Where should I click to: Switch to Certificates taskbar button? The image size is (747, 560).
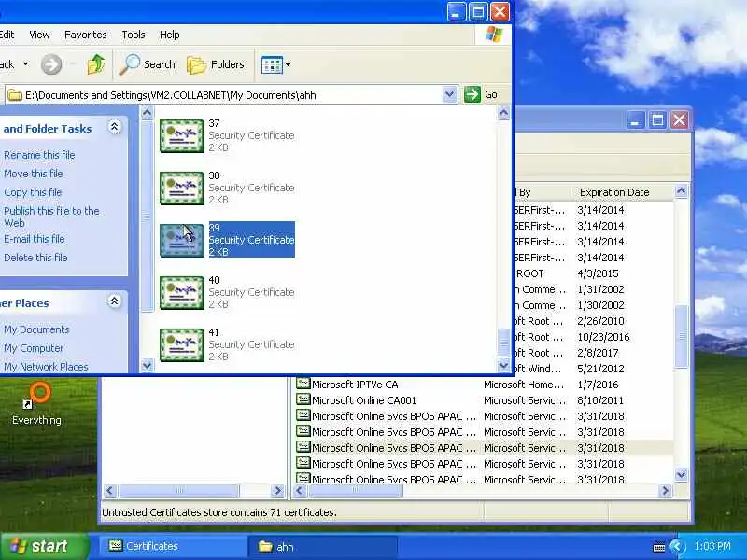173,546
